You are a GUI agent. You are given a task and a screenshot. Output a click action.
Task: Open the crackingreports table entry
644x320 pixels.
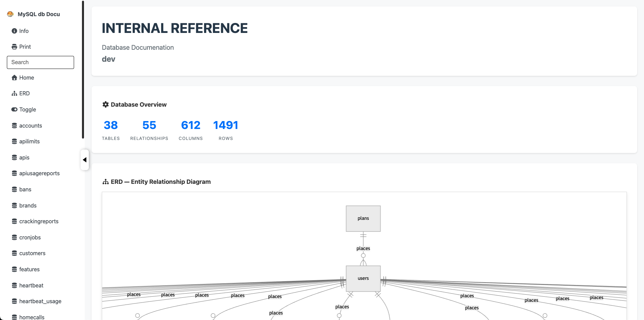click(39, 221)
